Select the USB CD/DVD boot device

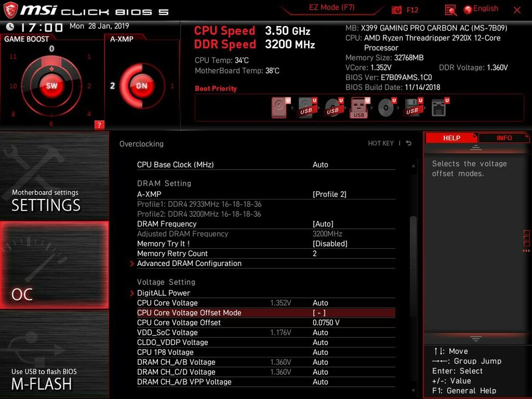pyautogui.click(x=334, y=108)
